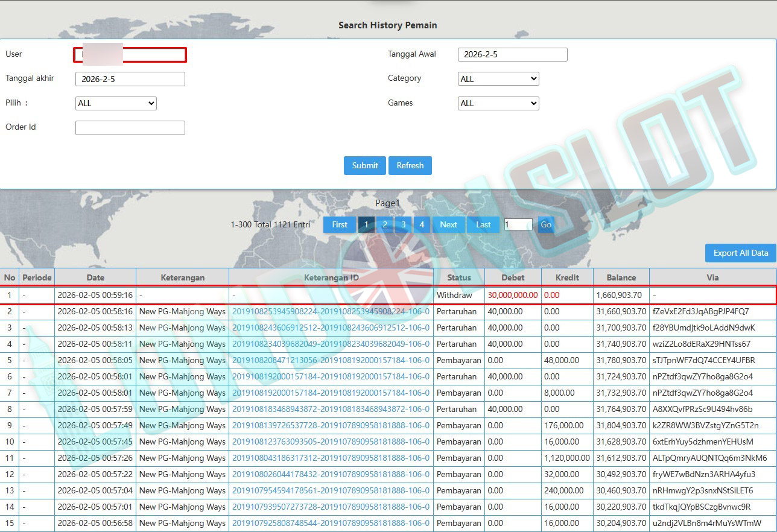Screen dimensions: 777x532
Task: Click the First page button
Action: tap(340, 224)
